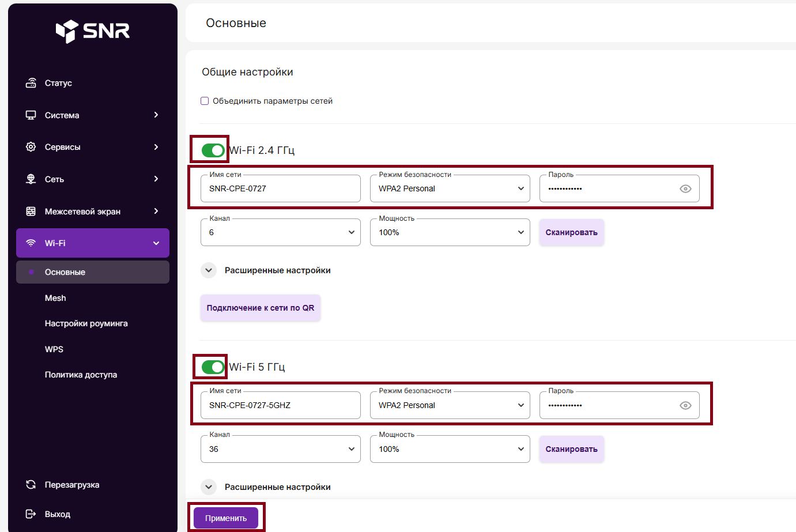Viewport: 796px width, 532px height.
Task: Click the Межсетевой экран firewall icon
Action: [x=31, y=212]
